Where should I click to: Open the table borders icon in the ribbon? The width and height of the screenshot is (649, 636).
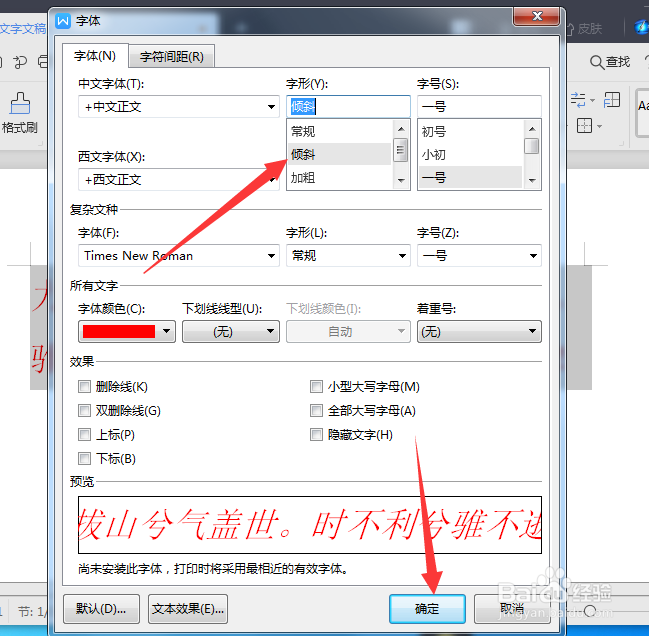point(584,125)
